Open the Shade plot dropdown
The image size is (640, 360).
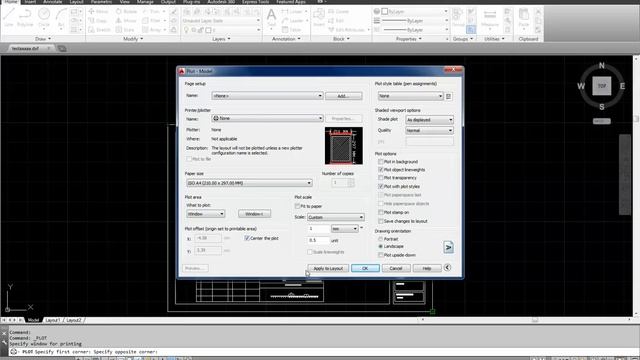coord(429,120)
